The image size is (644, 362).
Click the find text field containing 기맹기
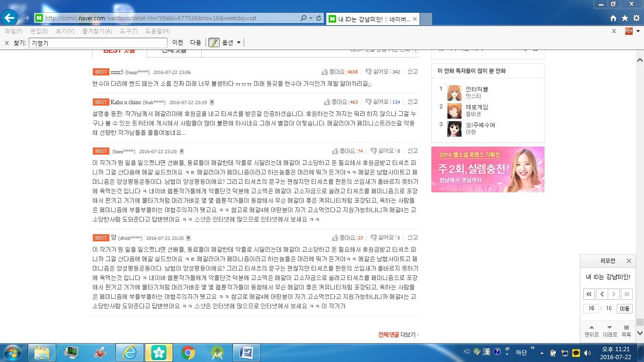98,43
